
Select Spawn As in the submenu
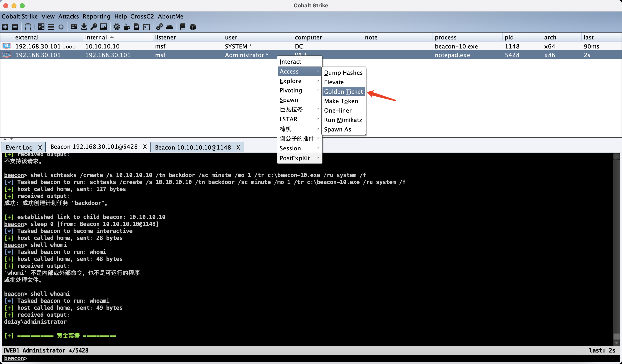pyautogui.click(x=343, y=129)
